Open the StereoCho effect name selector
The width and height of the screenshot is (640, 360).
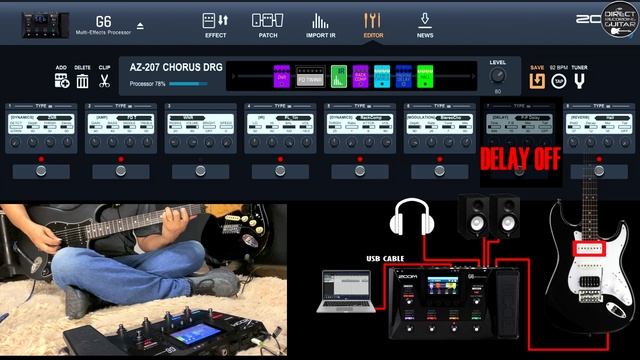(x=453, y=118)
